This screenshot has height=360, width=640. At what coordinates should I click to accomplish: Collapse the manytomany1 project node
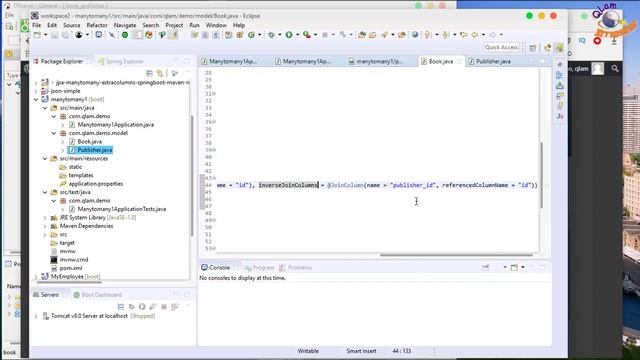tap(36, 99)
